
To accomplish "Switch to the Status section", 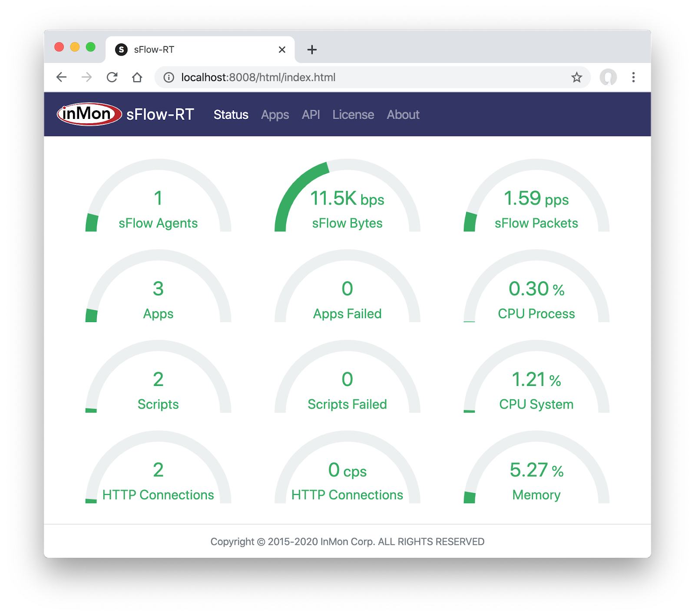I will click(231, 114).
